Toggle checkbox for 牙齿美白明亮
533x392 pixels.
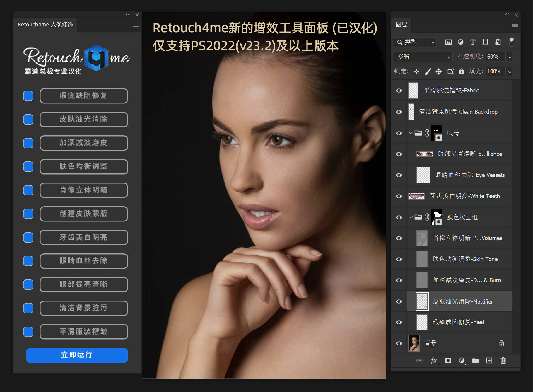click(x=28, y=237)
